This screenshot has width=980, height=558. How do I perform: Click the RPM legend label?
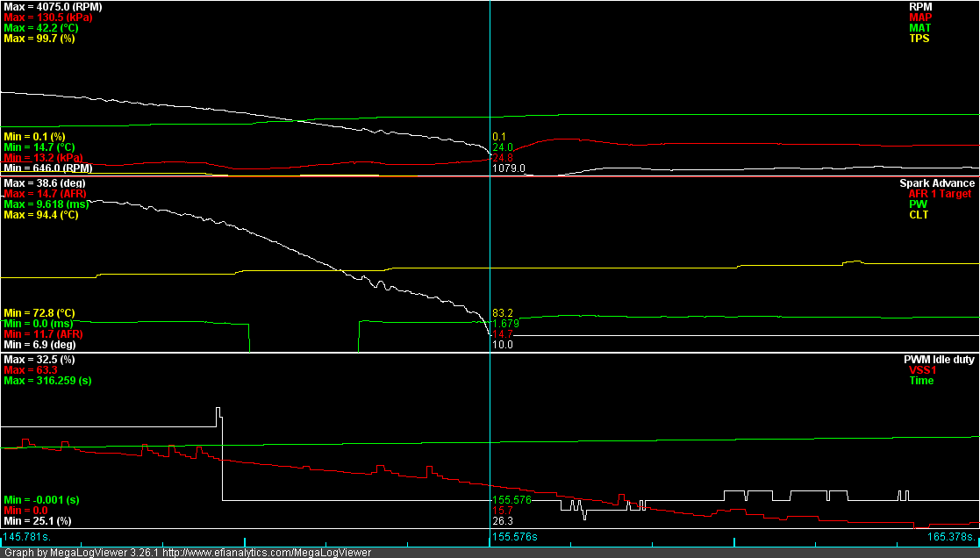tap(920, 7)
